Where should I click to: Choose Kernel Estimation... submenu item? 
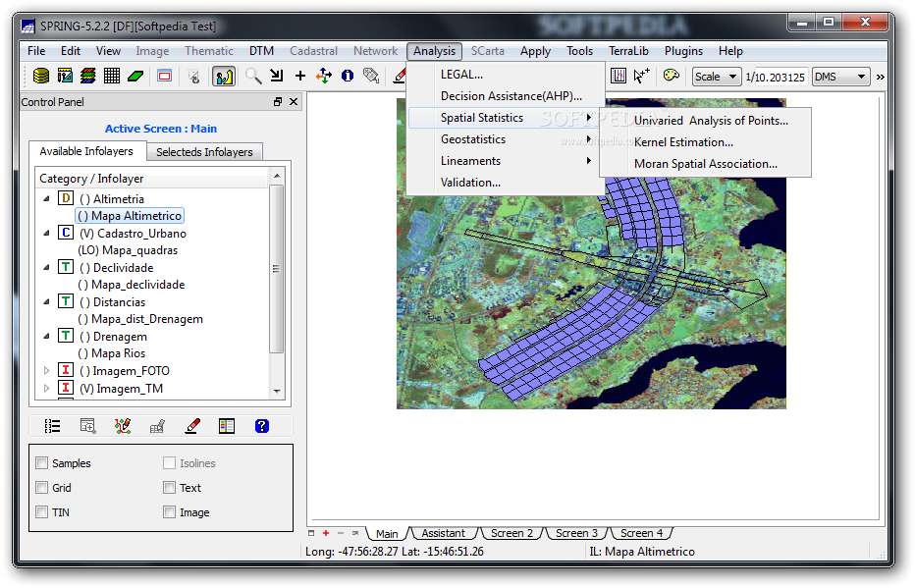(x=706, y=142)
